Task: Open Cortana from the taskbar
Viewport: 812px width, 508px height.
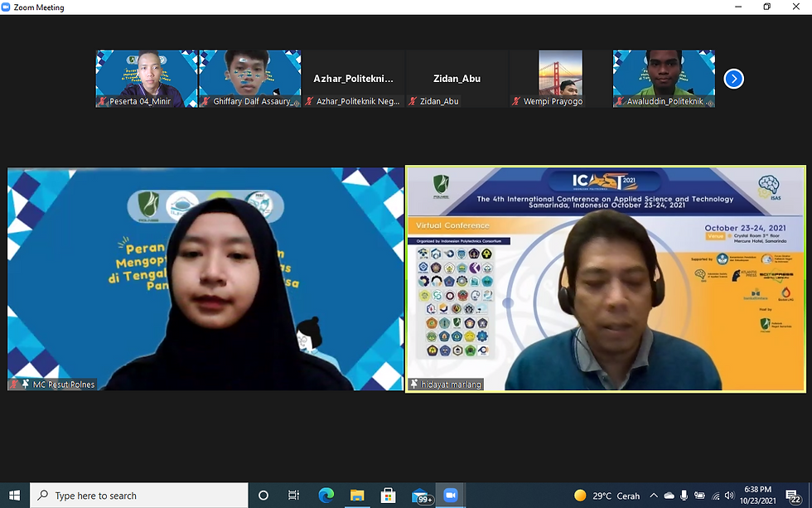Action: [263, 496]
